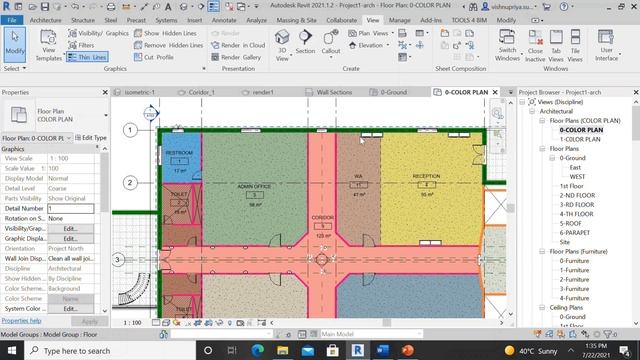This screenshot has height=360, width=640.
Task: Collapse Floor Plans (COLOR PLAN) node
Action: [x=542, y=121]
